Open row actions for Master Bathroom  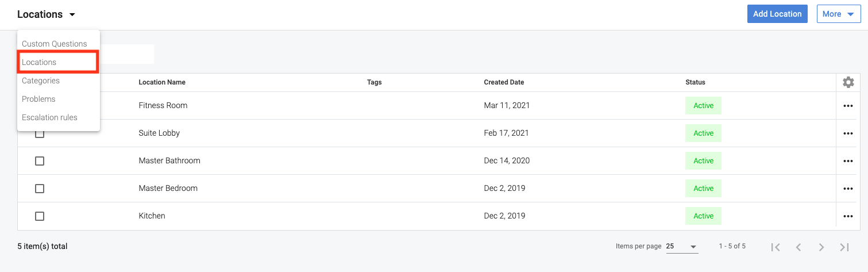point(848,161)
